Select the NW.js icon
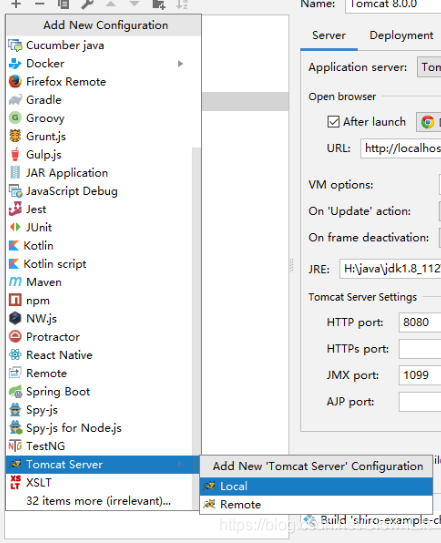The height and width of the screenshot is (543, 441). pos(15,318)
